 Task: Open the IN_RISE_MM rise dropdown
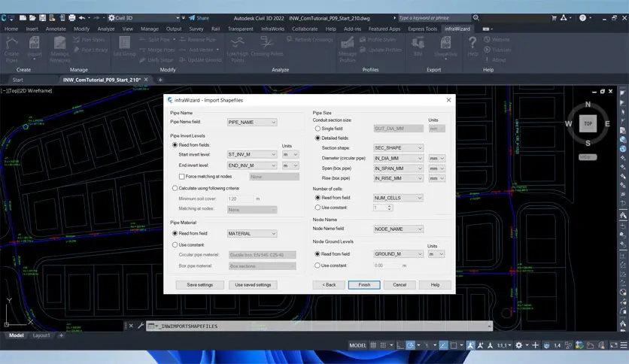tap(398, 178)
